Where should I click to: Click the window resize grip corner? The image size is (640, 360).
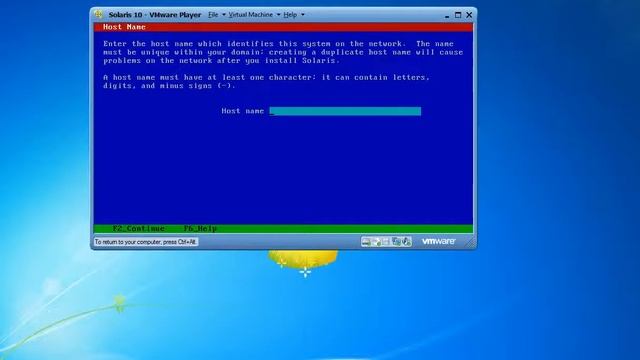tap(471, 243)
